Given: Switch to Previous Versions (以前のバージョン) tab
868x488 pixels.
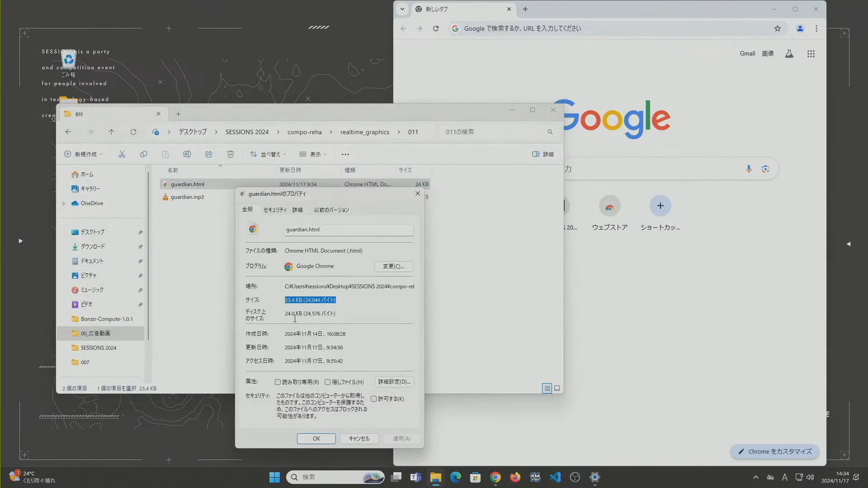Looking at the screenshot, I should click(331, 210).
